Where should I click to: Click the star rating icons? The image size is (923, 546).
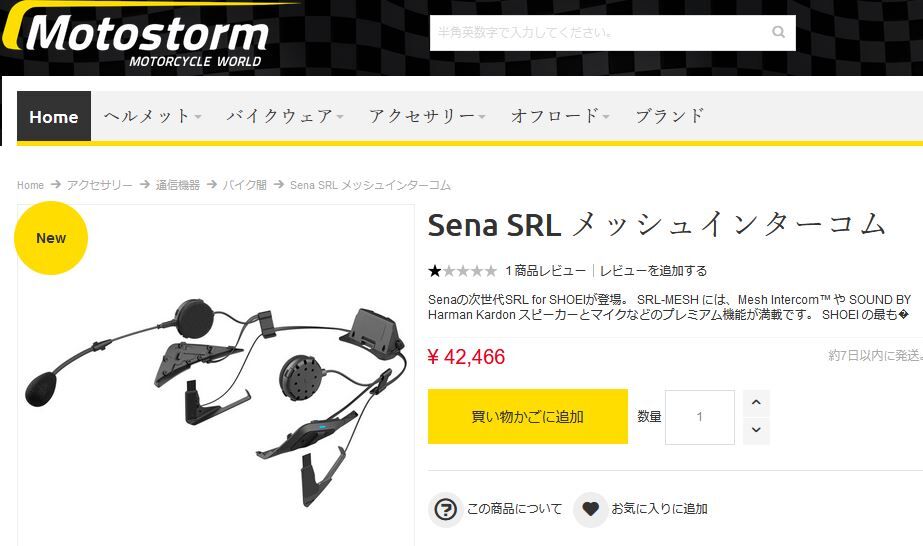463,271
